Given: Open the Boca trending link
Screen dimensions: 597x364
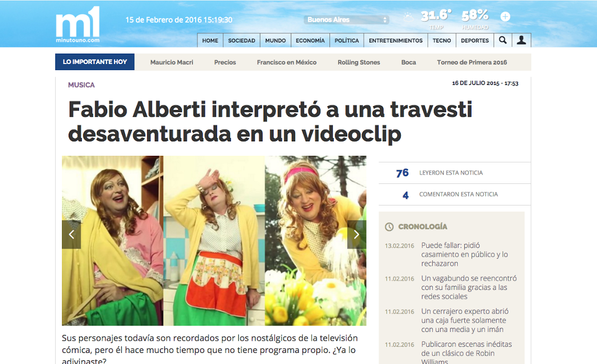Looking at the screenshot, I should tap(409, 62).
